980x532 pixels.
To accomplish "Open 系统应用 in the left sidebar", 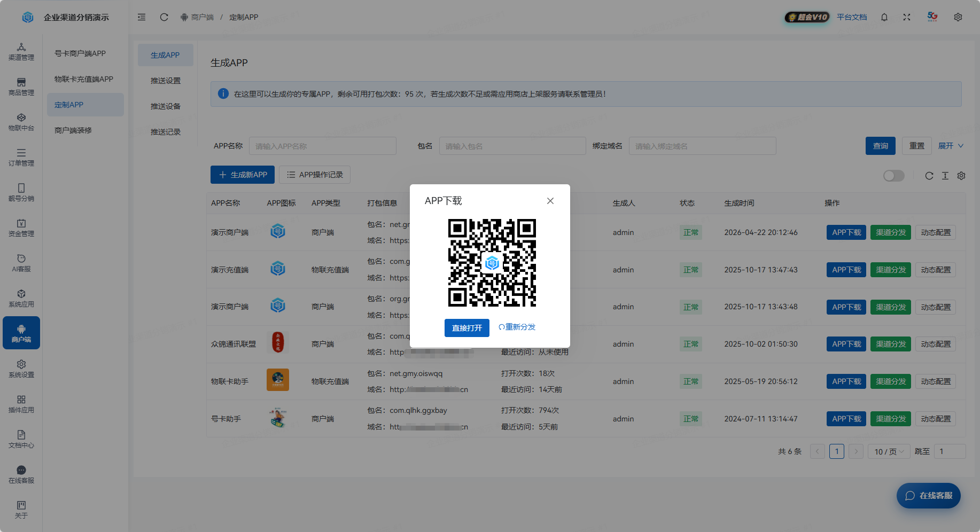I will 21,299.
